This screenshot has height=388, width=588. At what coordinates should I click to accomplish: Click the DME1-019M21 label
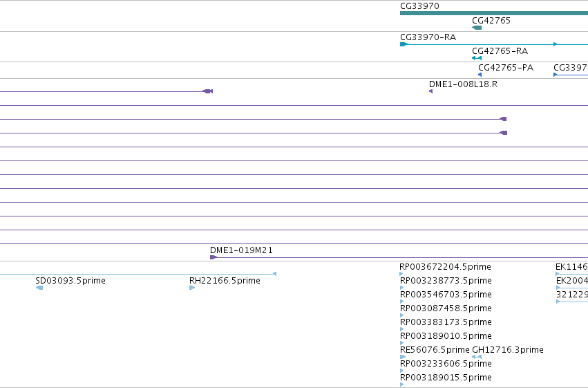pyautogui.click(x=241, y=250)
